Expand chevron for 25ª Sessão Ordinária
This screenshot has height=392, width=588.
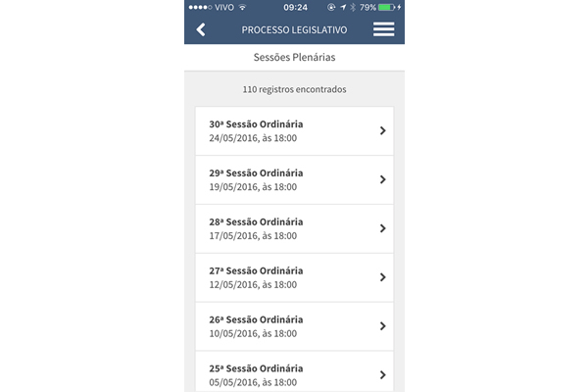382,374
